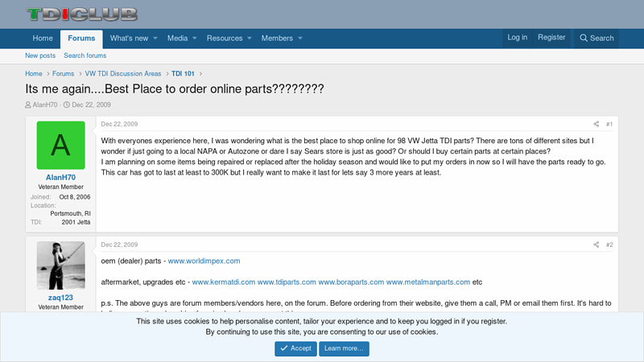Open New posts link
This screenshot has width=644, height=362.
click(x=40, y=56)
